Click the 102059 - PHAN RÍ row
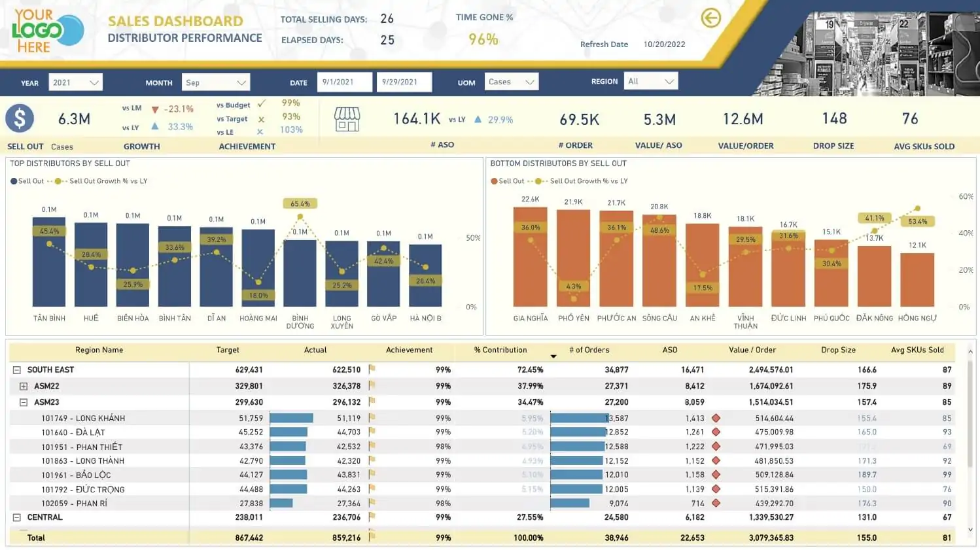The width and height of the screenshot is (980, 550). tap(482, 504)
